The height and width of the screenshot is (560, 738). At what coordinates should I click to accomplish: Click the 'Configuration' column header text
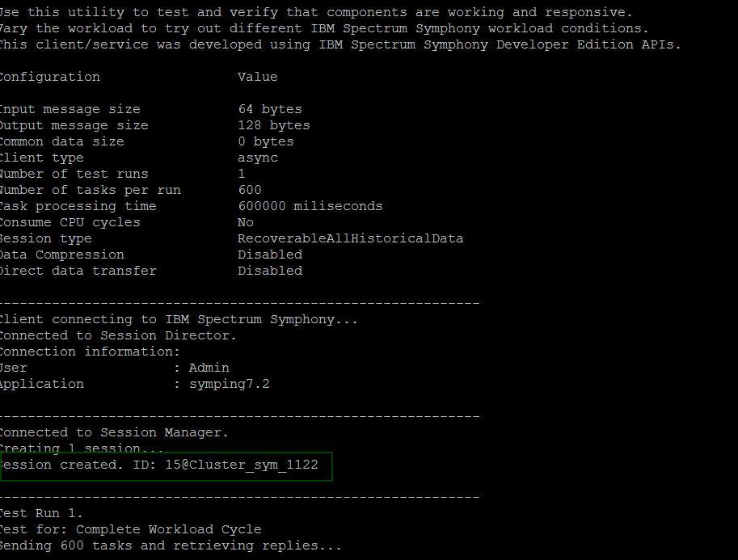tap(49, 77)
